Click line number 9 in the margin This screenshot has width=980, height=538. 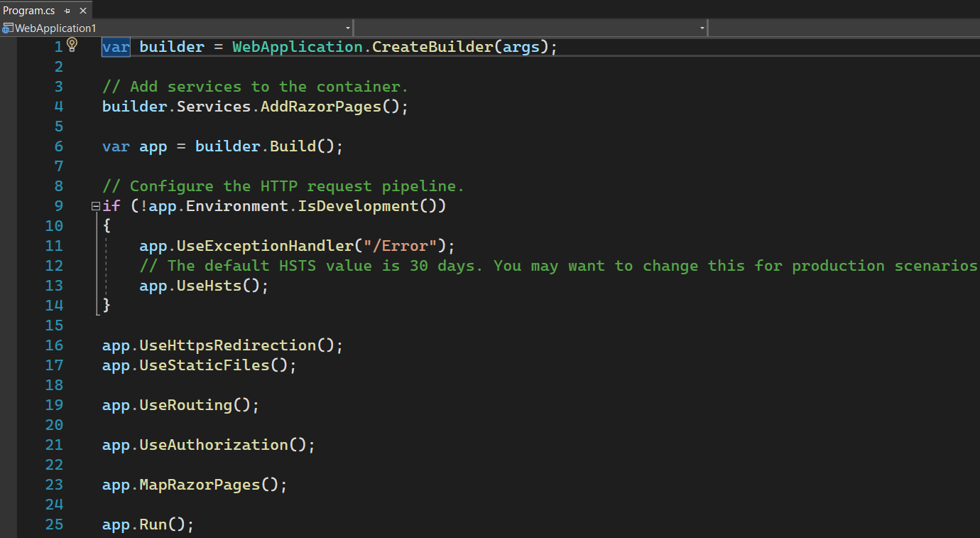tap(58, 206)
